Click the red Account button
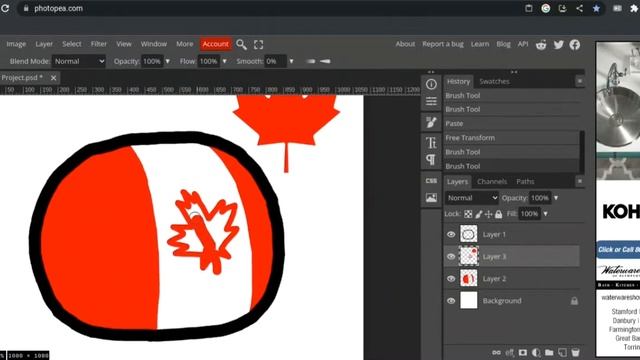Image resolution: width=640 pixels, height=360 pixels. [x=216, y=44]
